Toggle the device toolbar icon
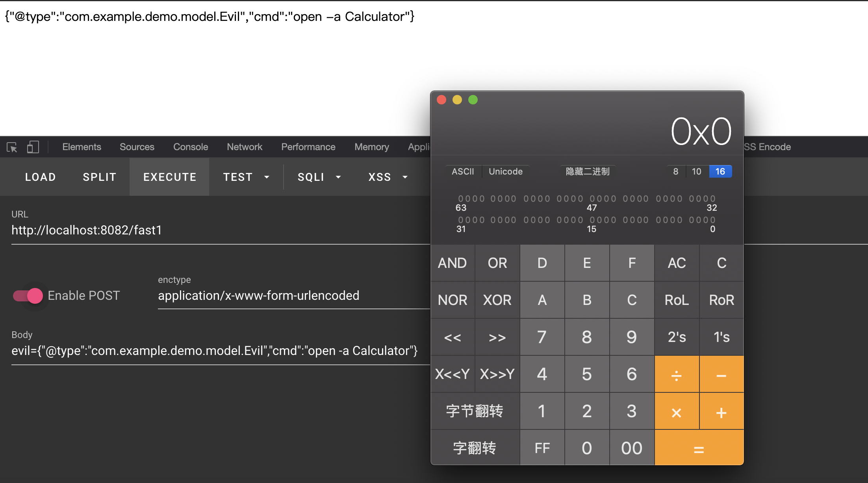The width and height of the screenshot is (868, 483). coord(33,147)
